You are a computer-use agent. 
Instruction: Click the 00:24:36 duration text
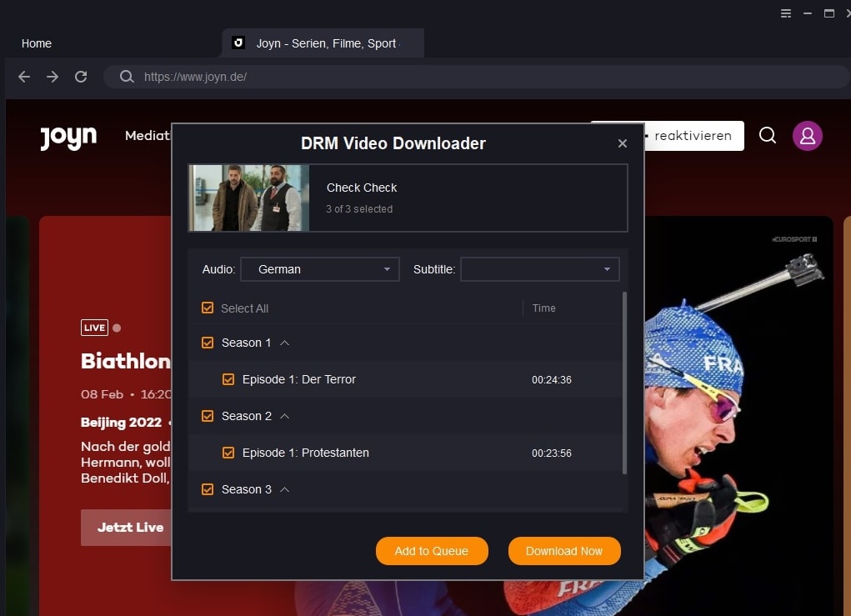[x=552, y=380]
